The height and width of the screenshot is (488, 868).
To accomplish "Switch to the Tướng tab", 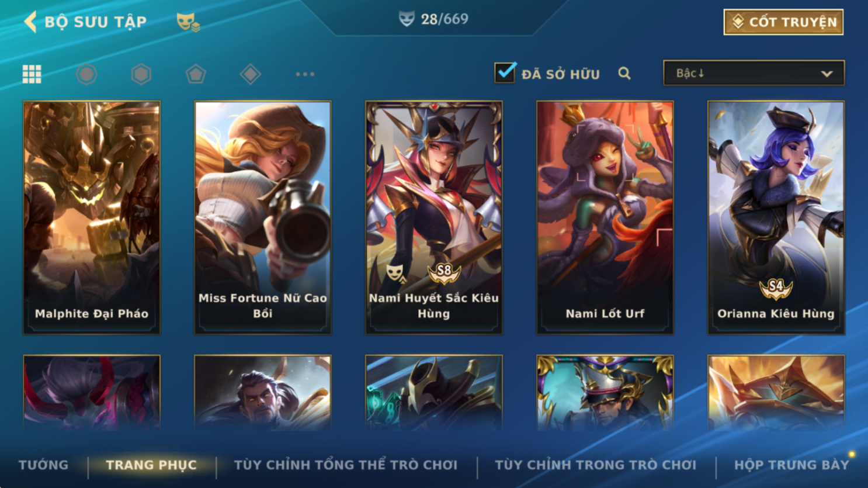I will (43, 465).
